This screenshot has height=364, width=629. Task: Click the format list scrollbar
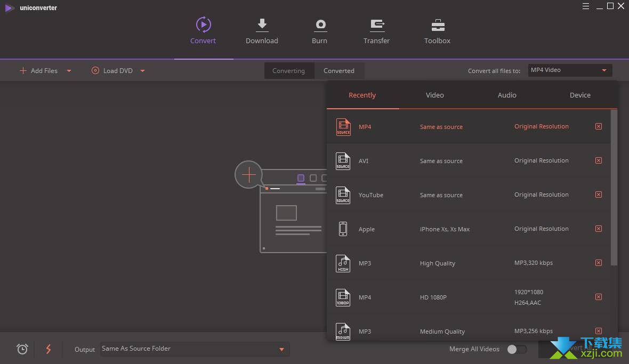[614, 188]
